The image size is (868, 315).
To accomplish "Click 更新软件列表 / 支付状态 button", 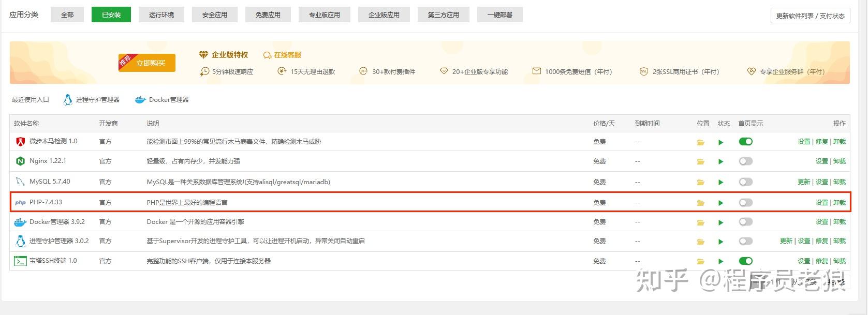I will tap(810, 16).
